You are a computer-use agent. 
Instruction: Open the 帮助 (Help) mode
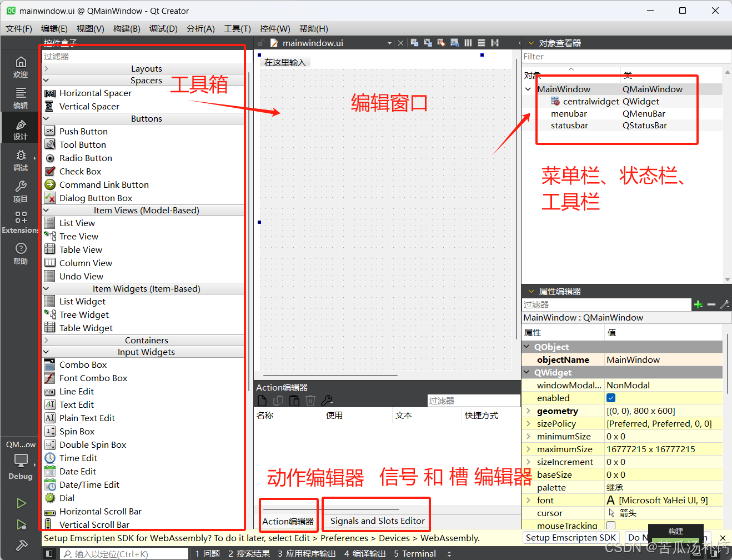(21, 253)
